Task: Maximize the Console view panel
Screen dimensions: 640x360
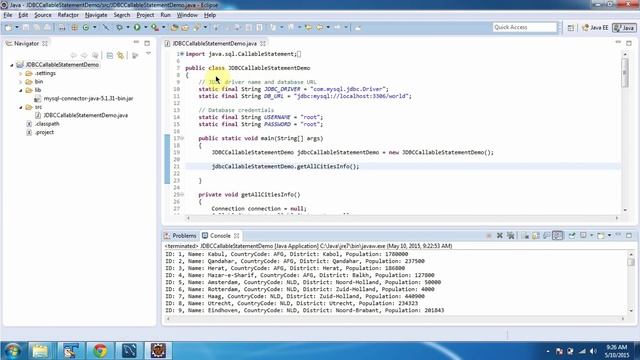Action: (x=629, y=235)
